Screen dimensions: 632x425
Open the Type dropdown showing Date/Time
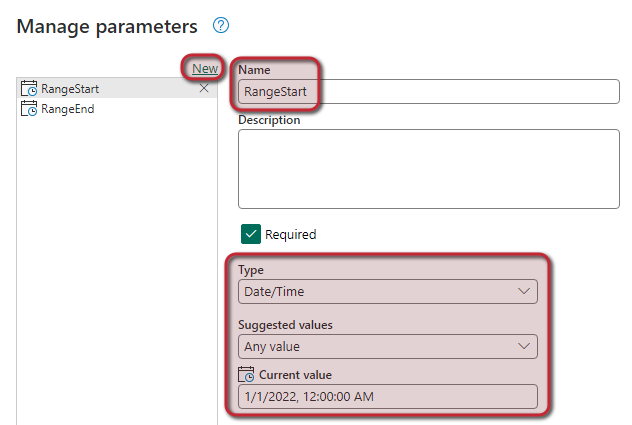pos(388,292)
